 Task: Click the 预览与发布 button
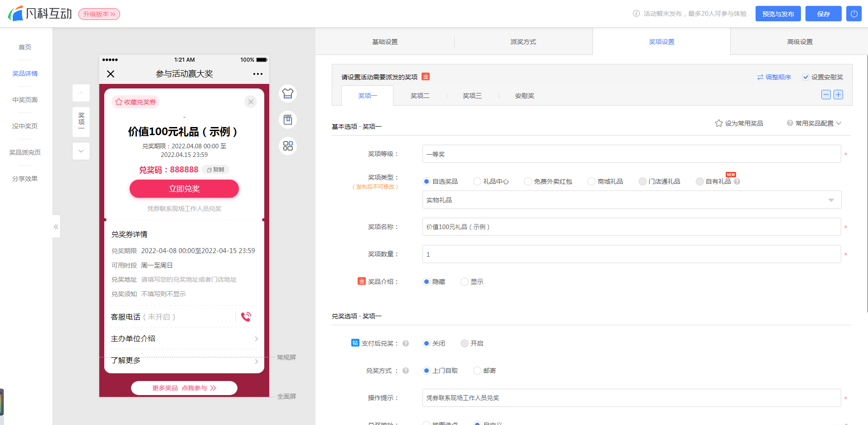pyautogui.click(x=778, y=14)
